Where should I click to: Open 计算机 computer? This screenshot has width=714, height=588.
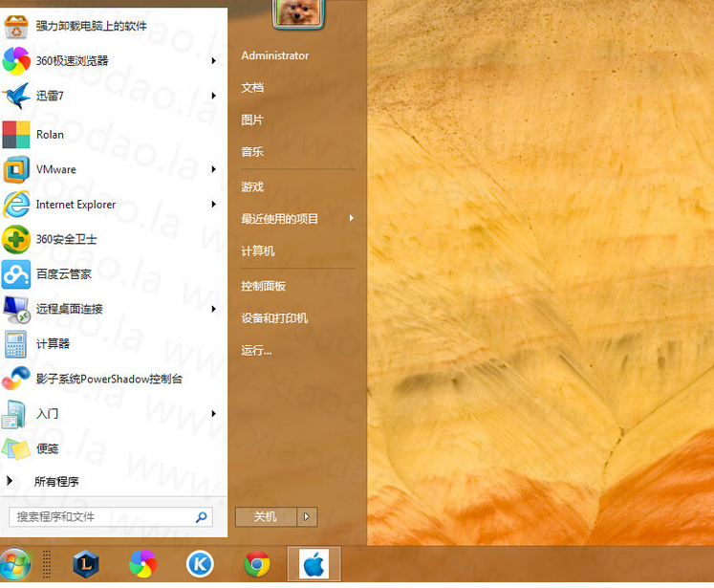click(x=258, y=250)
